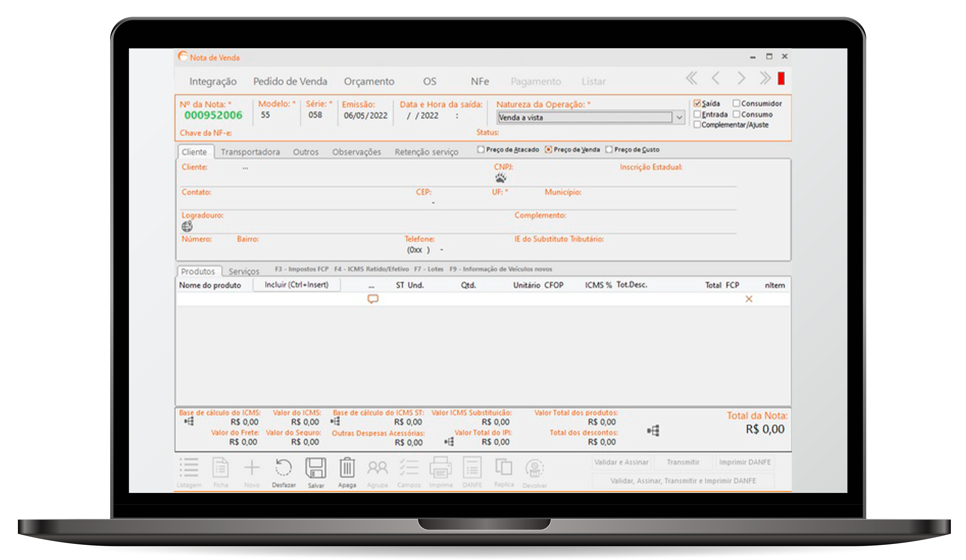966x560 pixels.
Task: Go to the next record arrow
Action: [x=741, y=78]
